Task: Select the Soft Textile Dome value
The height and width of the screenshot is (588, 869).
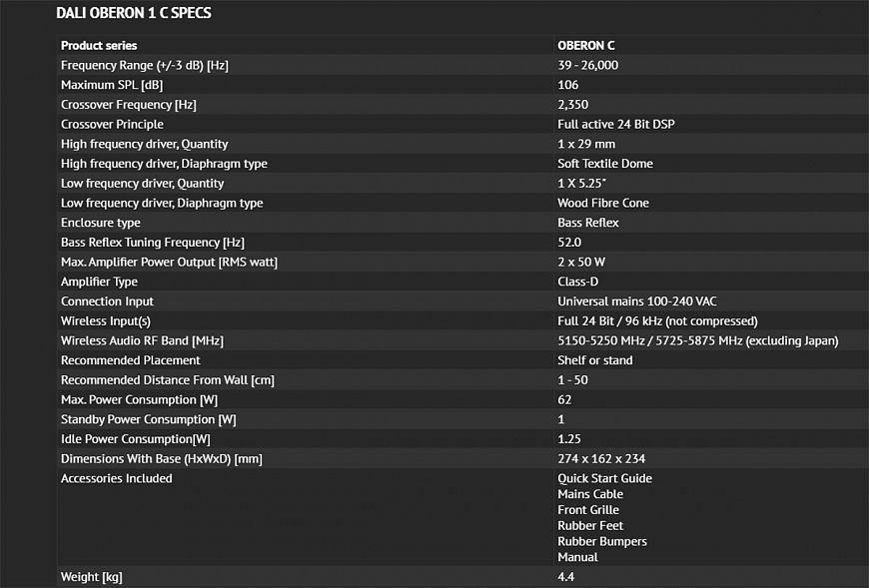Action: coord(605,164)
